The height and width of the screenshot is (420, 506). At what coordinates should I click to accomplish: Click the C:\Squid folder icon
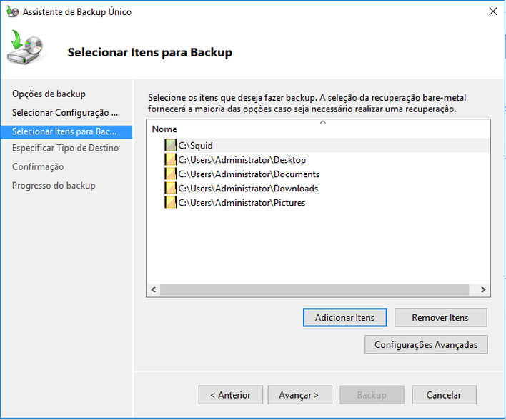(x=170, y=145)
